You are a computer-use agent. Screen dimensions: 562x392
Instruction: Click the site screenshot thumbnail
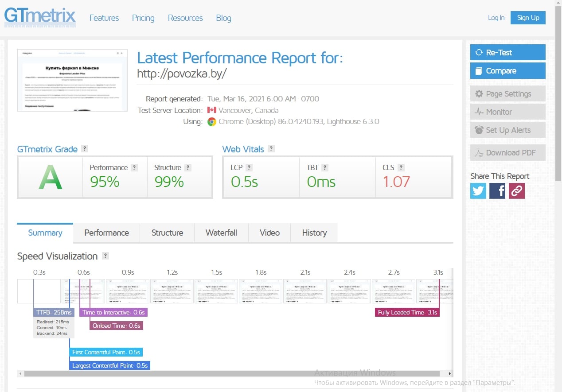tap(72, 80)
